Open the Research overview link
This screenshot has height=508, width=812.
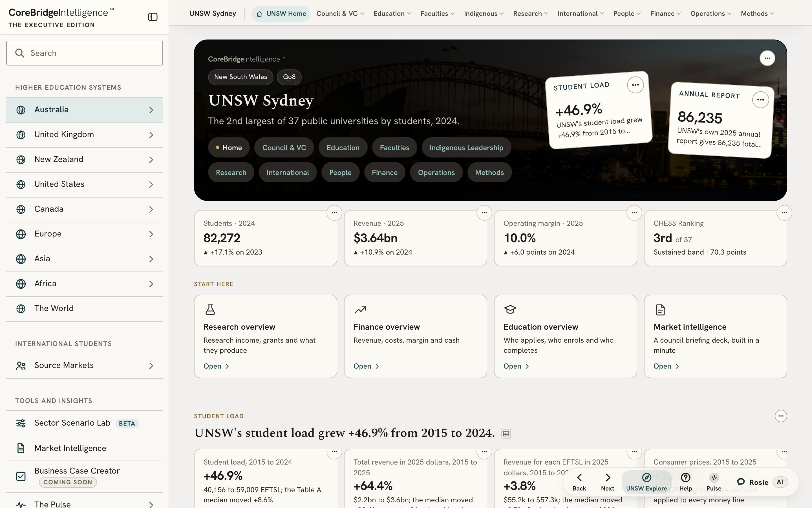pyautogui.click(x=217, y=366)
